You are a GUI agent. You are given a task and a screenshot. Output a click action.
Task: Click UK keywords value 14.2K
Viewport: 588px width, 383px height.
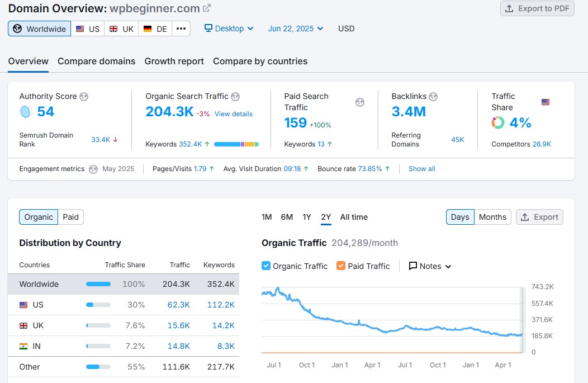224,325
